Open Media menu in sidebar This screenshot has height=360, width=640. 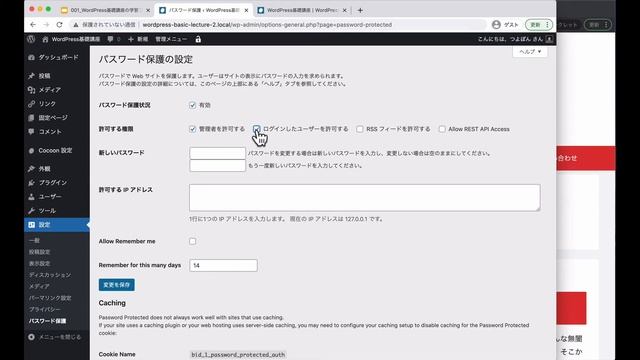point(57,90)
